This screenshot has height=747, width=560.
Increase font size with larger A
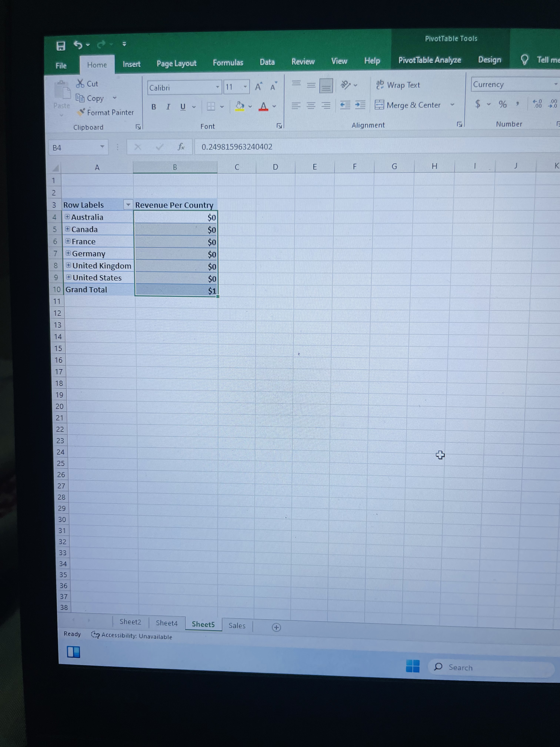tap(258, 87)
